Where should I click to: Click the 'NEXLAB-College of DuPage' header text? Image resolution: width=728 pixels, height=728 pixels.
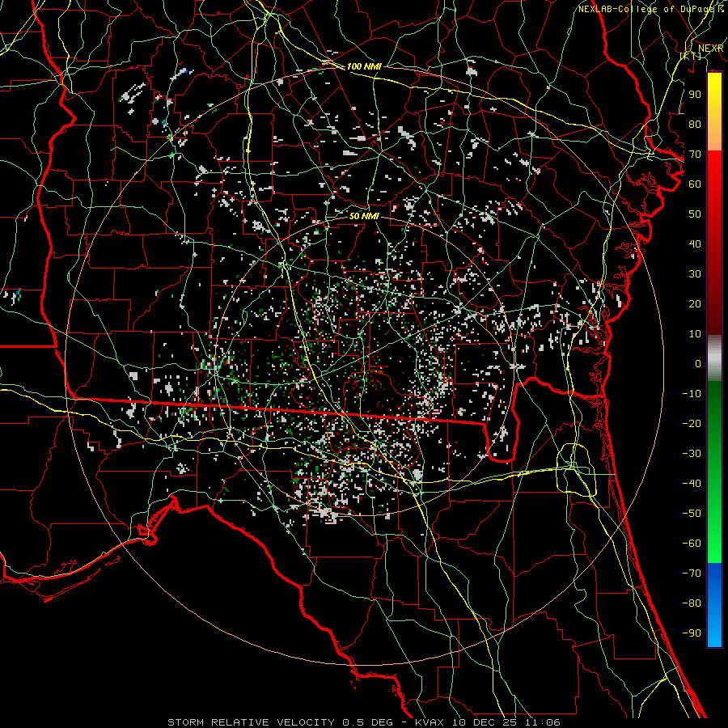pyautogui.click(x=645, y=9)
